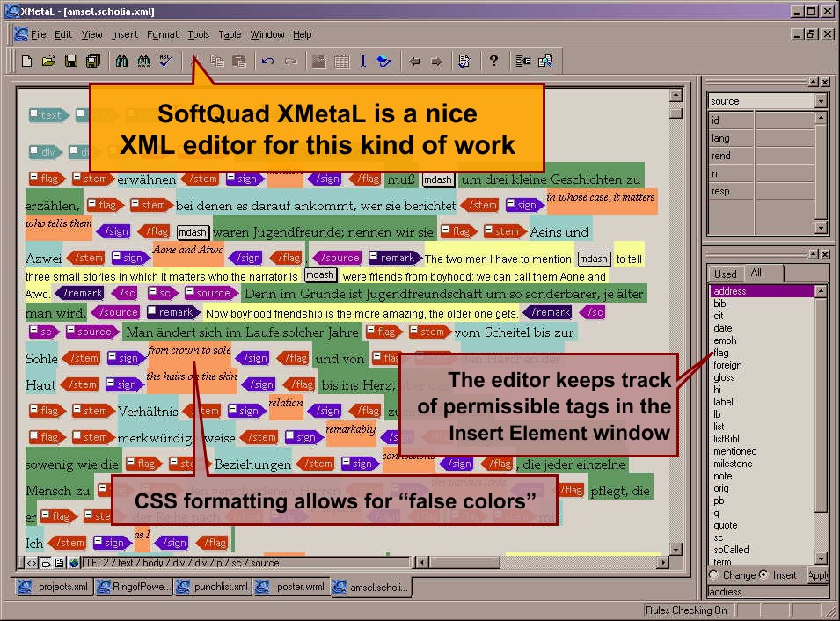Click the left-pointing Back arrow icon

point(414,61)
